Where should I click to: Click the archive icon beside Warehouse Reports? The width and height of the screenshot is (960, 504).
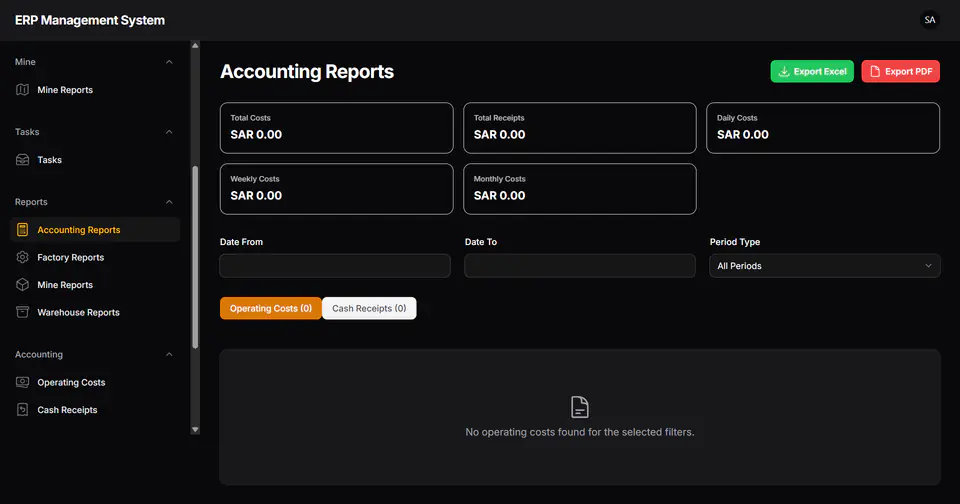click(23, 312)
